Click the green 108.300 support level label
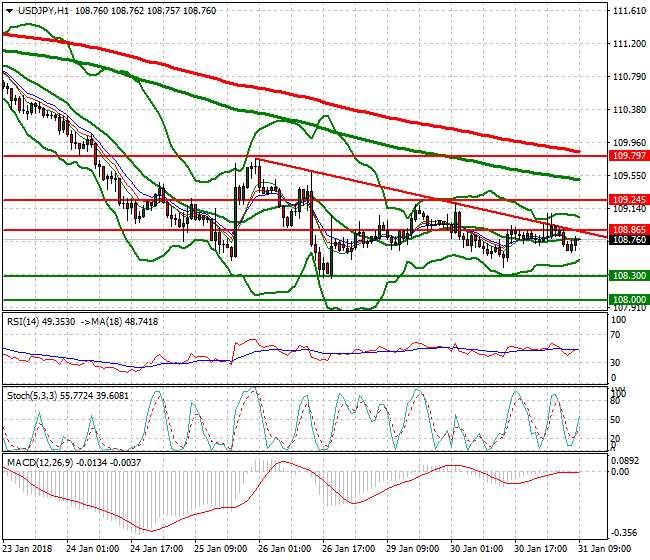Screen dimensions: 650x560 point(629,276)
